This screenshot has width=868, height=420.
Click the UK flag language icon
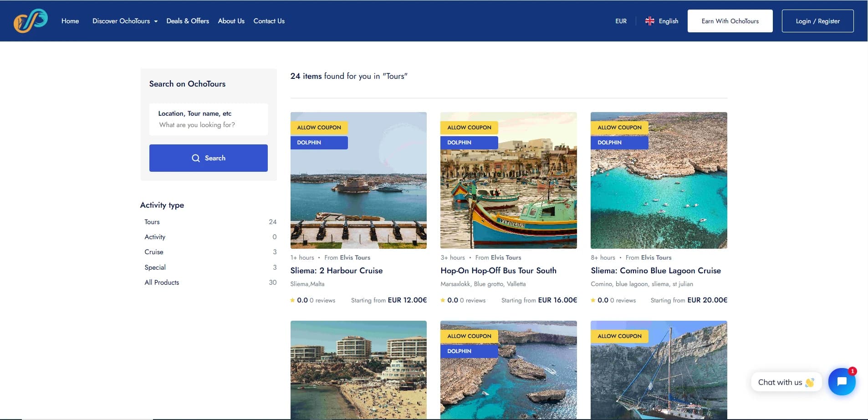(650, 21)
